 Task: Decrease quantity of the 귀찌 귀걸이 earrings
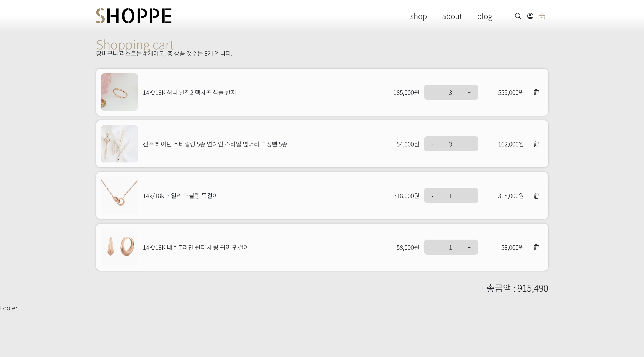(432, 247)
